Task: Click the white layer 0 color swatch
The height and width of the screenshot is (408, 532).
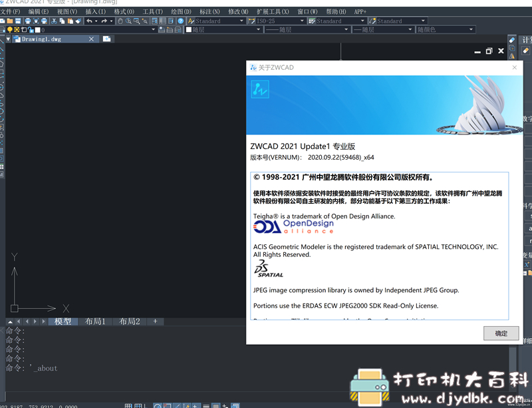Action: (x=38, y=30)
